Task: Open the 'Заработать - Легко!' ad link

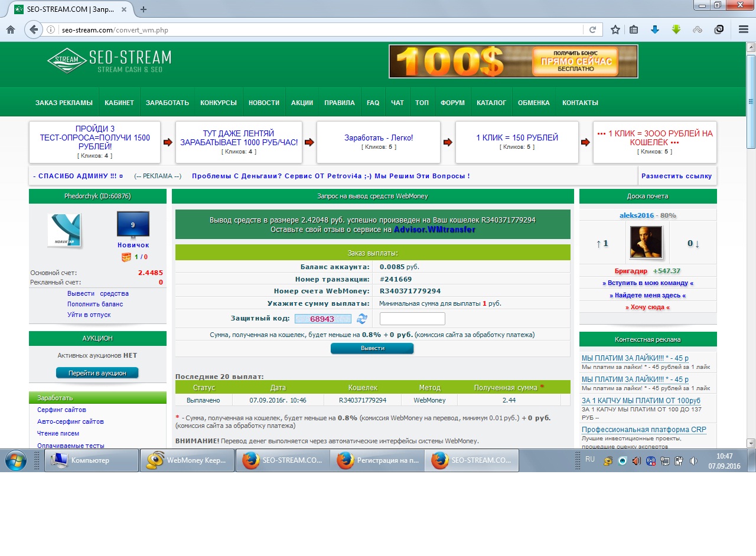Action: (x=379, y=138)
